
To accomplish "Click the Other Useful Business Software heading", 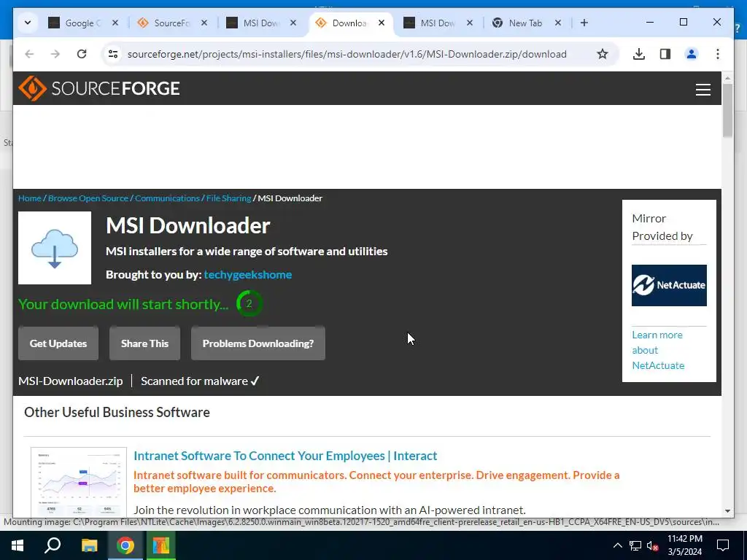I will coord(117,413).
